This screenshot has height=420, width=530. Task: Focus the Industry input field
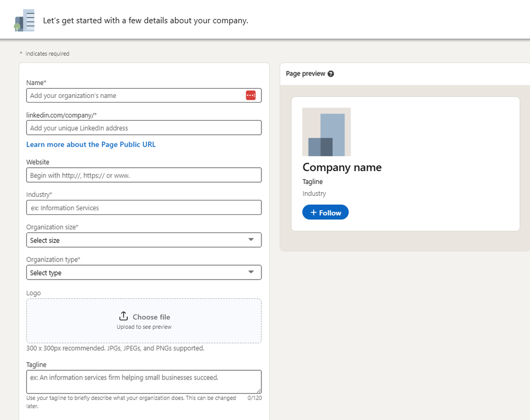coord(144,208)
